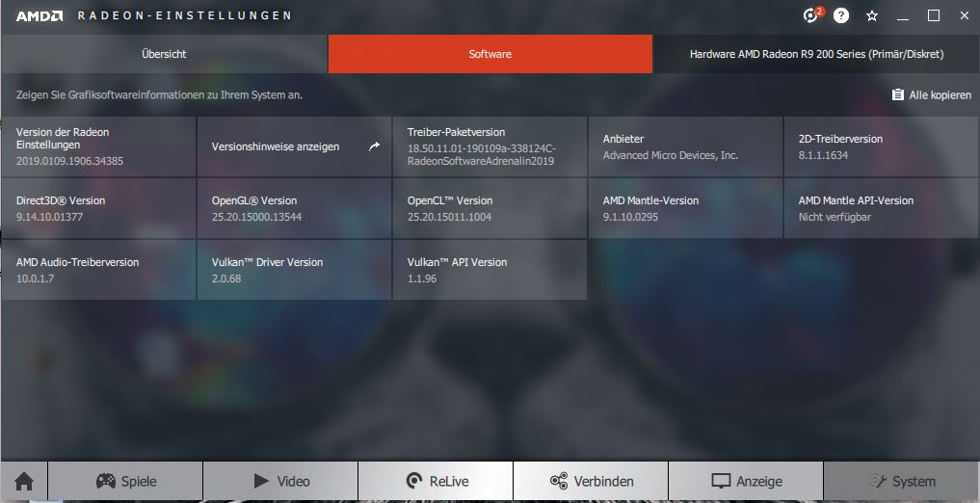Click the favorites star icon
980x503 pixels.
pyautogui.click(x=872, y=16)
